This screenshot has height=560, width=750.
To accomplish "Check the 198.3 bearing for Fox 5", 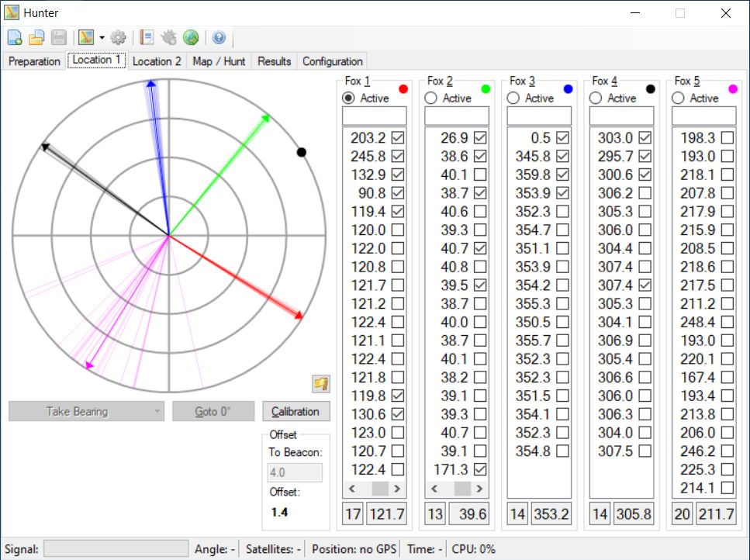I will [727, 138].
